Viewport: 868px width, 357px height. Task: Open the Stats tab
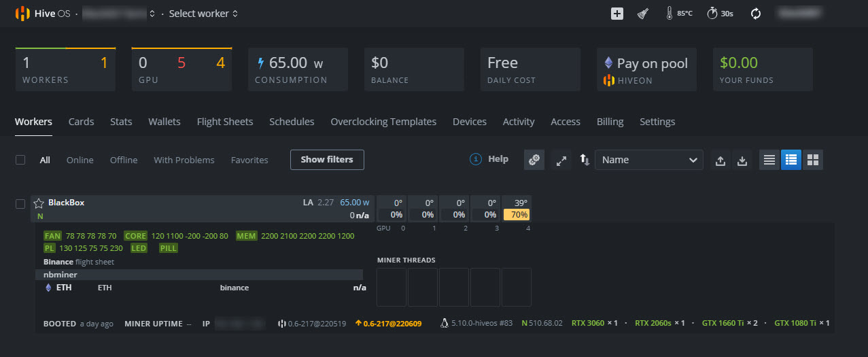121,122
